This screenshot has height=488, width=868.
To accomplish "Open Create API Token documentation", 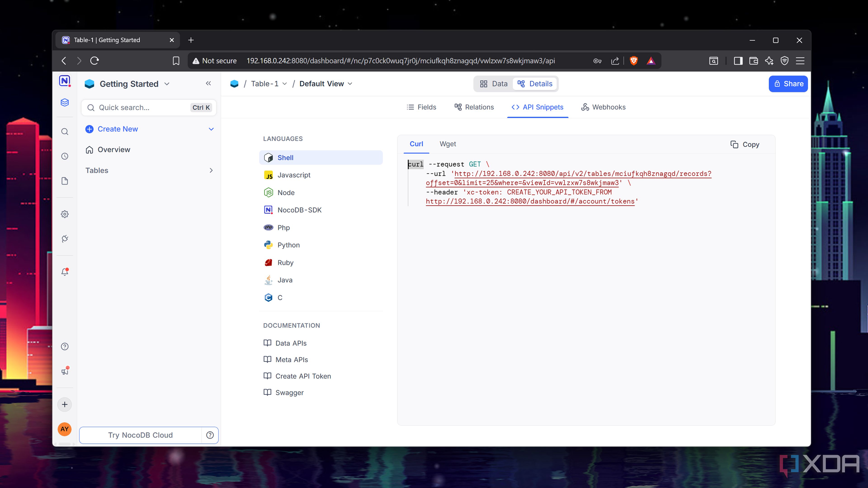I will tap(297, 376).
